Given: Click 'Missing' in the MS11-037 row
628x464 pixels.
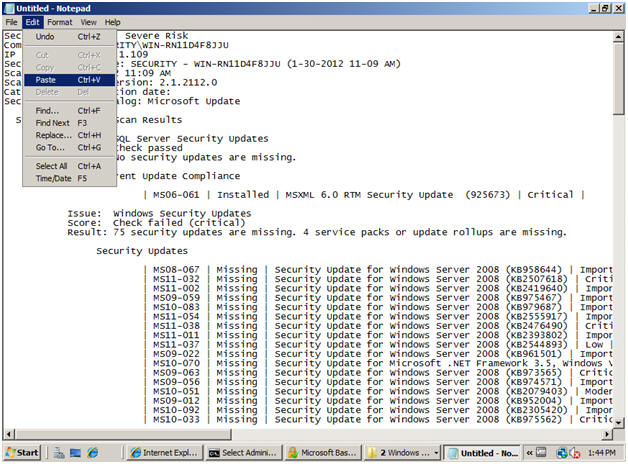Looking at the screenshot, I should 237,345.
